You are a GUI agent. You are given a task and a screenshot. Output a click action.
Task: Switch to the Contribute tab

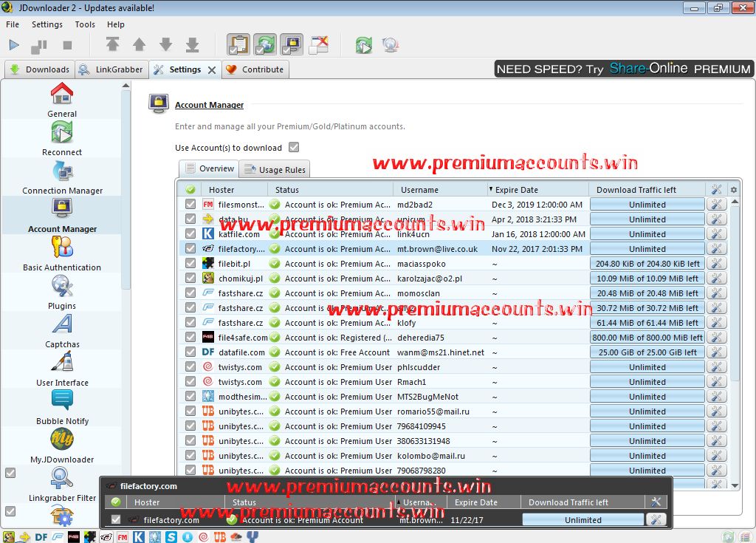[x=255, y=69]
